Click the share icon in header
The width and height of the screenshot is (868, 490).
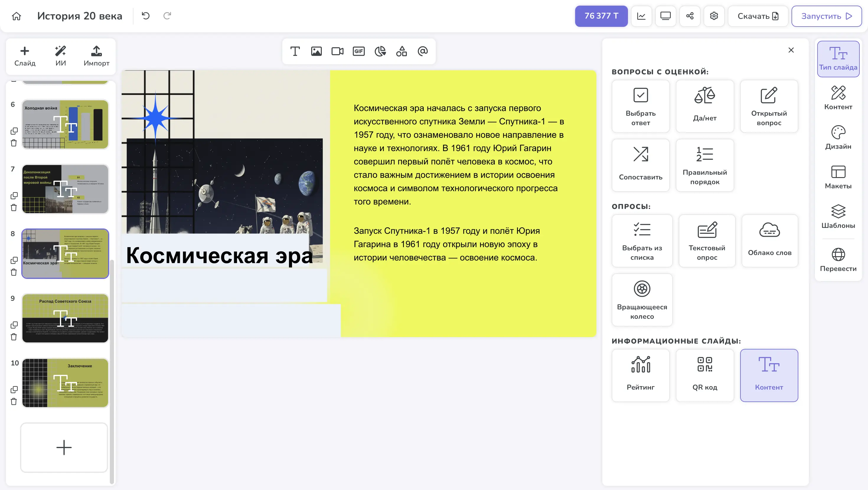point(690,16)
